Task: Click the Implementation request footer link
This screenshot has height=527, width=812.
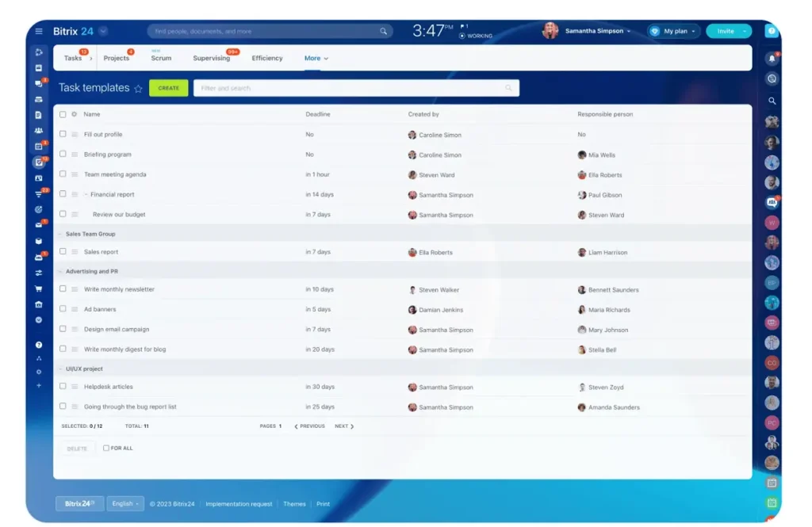Action: pos(239,504)
